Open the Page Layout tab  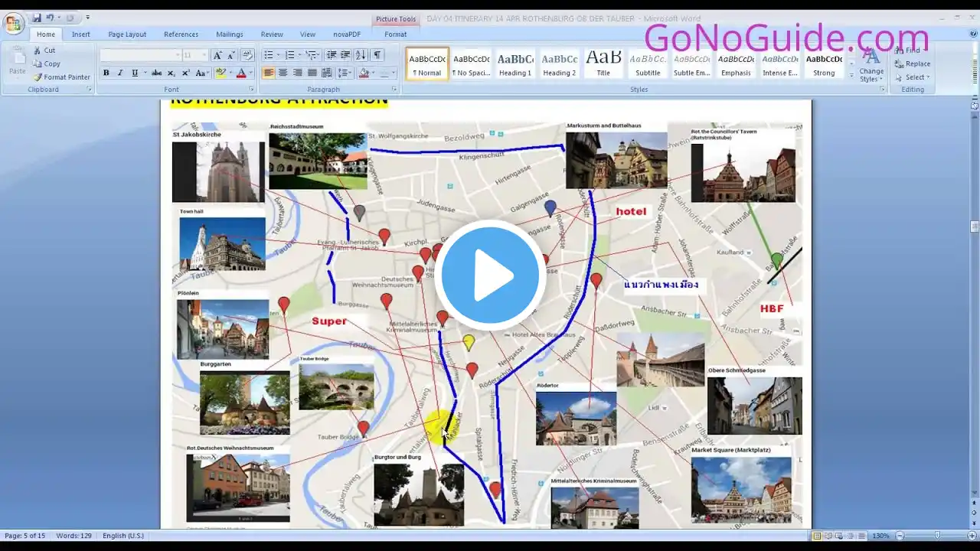[127, 34]
